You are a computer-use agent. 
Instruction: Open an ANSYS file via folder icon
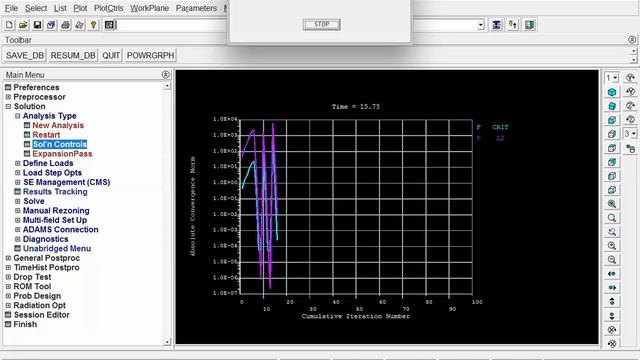pyautogui.click(x=23, y=25)
